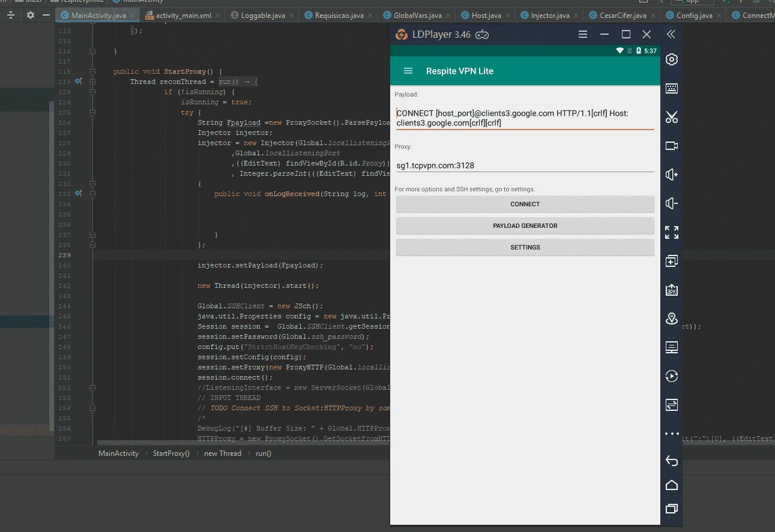The image size is (775, 532).
Task: Click the code line session.connect();
Action: click(x=235, y=378)
